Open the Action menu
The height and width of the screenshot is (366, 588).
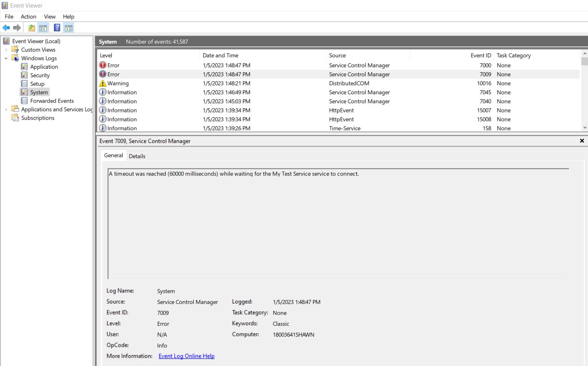(x=28, y=17)
